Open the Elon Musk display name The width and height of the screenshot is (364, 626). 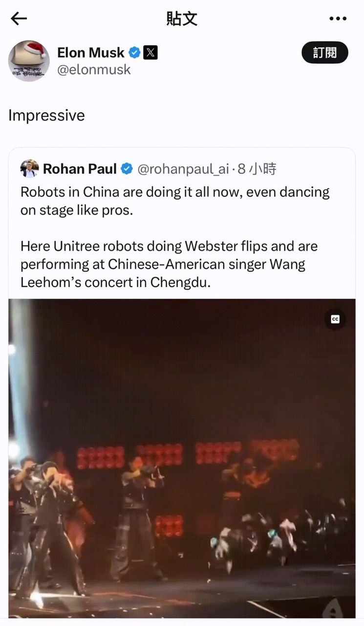[x=91, y=52]
